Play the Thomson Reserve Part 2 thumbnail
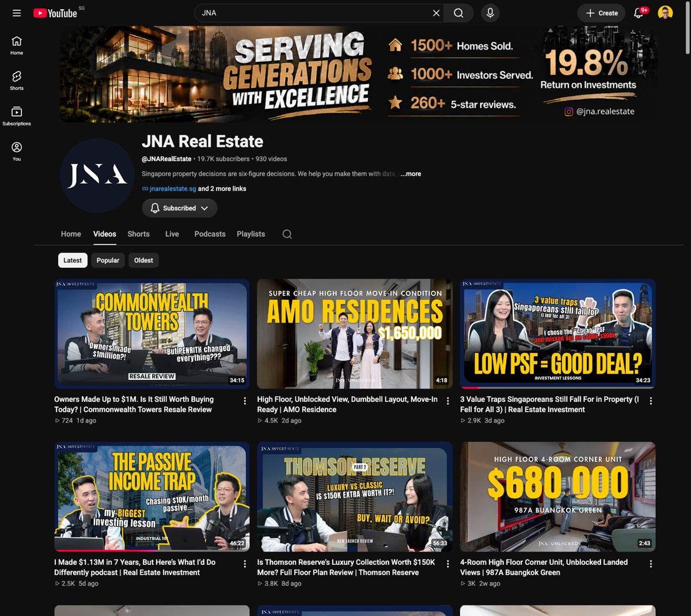 [355, 496]
